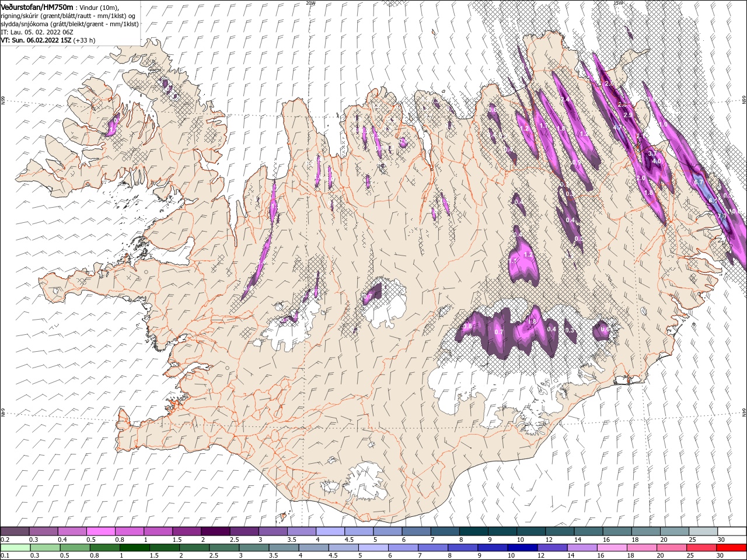Viewport: 747px width, 560px height.
Task: Pick snow legend swatch between 4 and 4.5
Action: (x=330, y=531)
